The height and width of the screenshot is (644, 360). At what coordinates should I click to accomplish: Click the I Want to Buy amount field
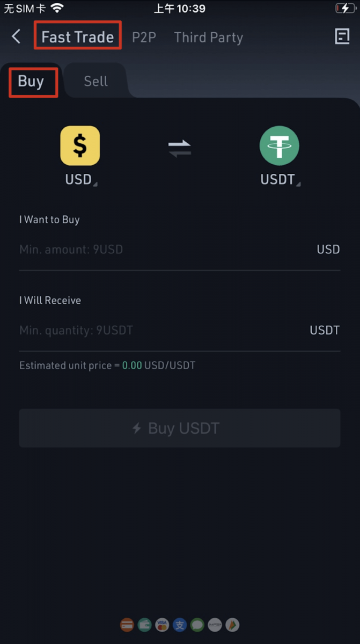(161, 249)
